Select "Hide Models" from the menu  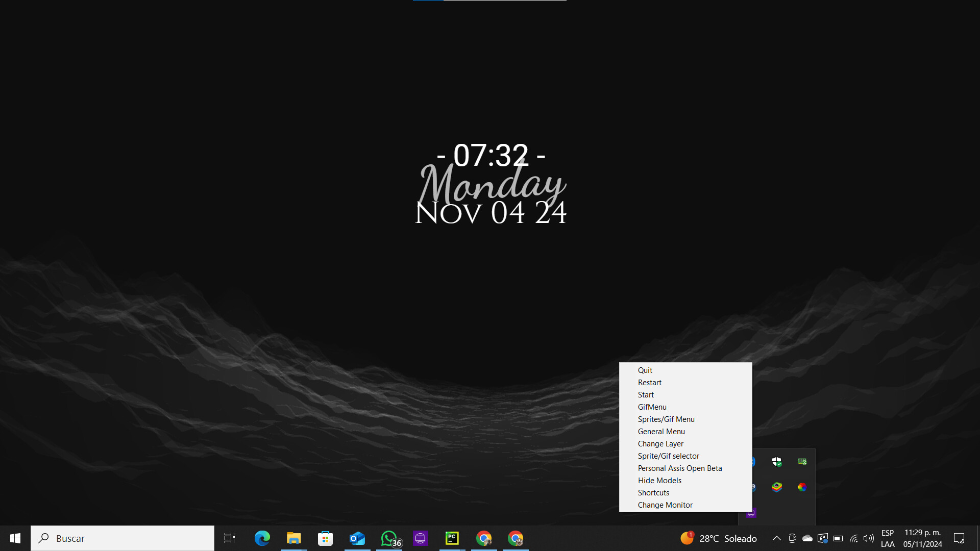coord(659,480)
